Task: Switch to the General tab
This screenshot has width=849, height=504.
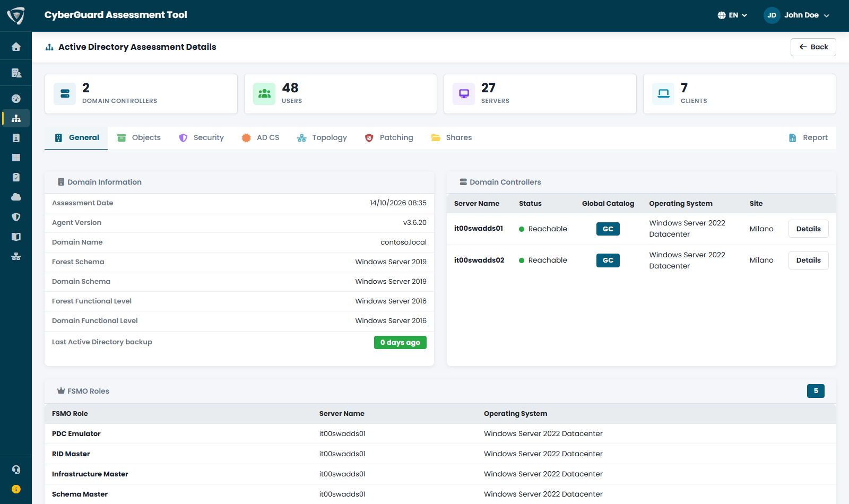Action: (76, 138)
